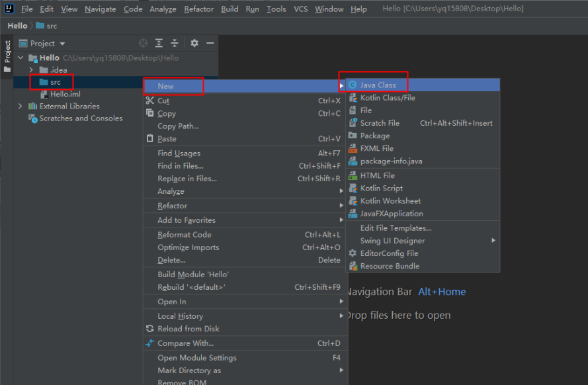Viewport: 588px width, 385px height.
Task: Choose Reformat Code in context menu
Action: (245, 235)
